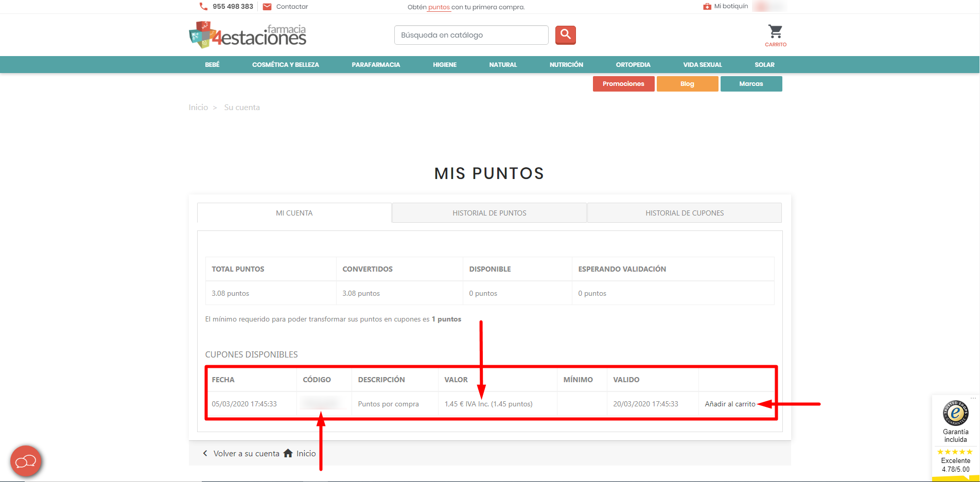Click the phone icon beside 955 498 383
The height and width of the screenshot is (482, 980).
203,7
